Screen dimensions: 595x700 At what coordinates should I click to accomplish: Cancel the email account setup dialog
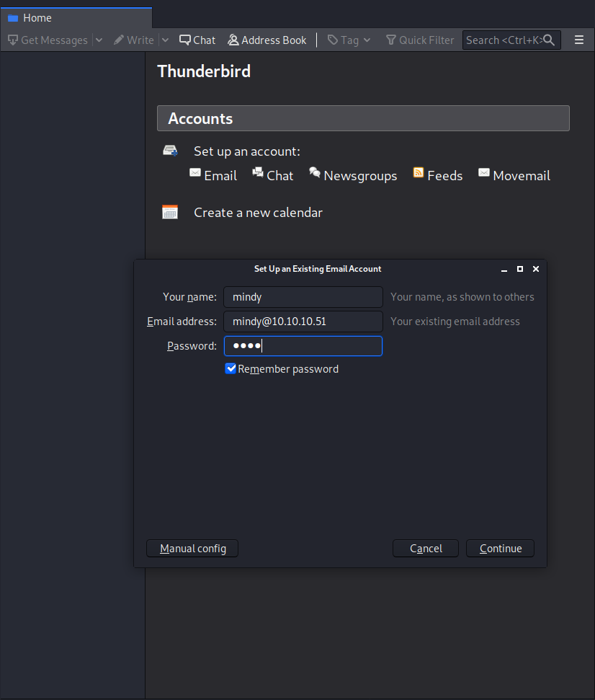(426, 548)
